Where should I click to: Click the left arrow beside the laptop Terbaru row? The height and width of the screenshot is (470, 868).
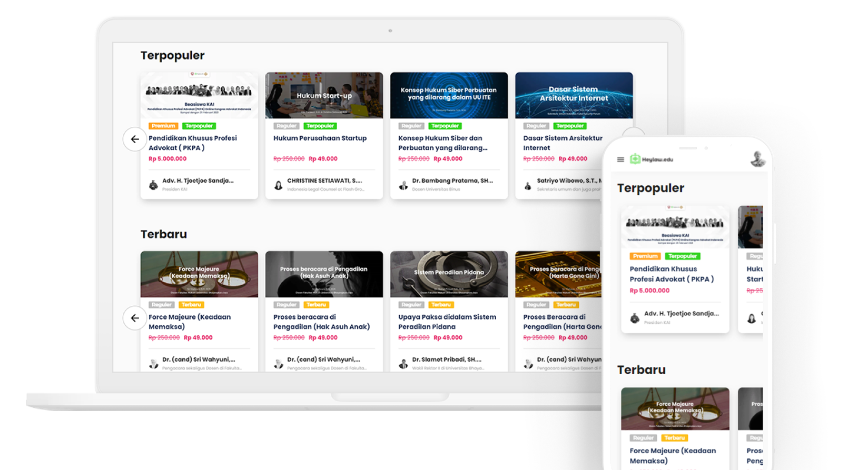pos(135,318)
